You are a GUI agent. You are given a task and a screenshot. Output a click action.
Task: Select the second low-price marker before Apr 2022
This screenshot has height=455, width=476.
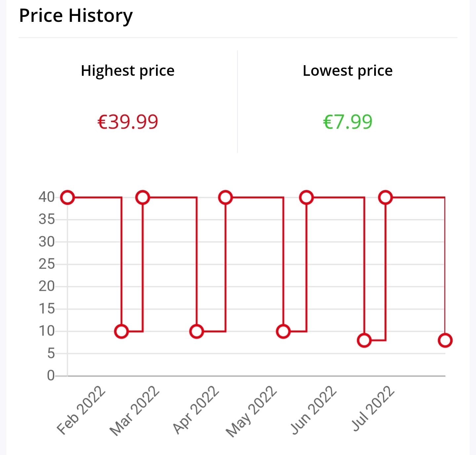[x=197, y=331]
